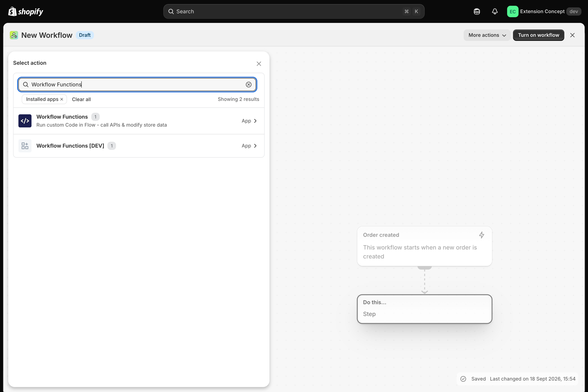Viewport: 588px width, 392px height.
Task: Click the New Workflow title
Action: 47,35
